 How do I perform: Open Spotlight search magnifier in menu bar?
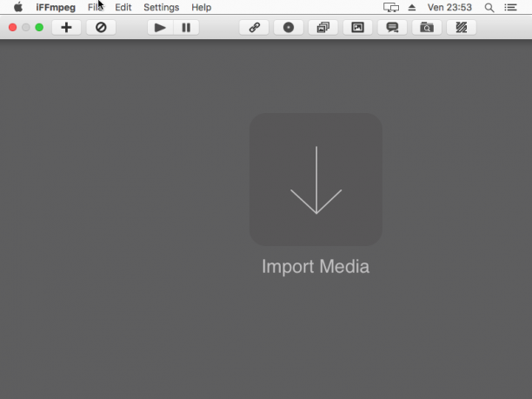point(489,8)
